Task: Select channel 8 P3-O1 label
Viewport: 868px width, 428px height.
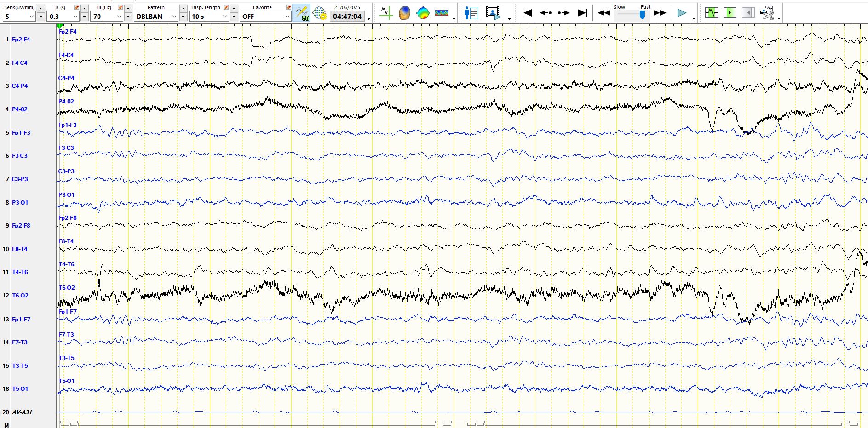Action: (20, 203)
